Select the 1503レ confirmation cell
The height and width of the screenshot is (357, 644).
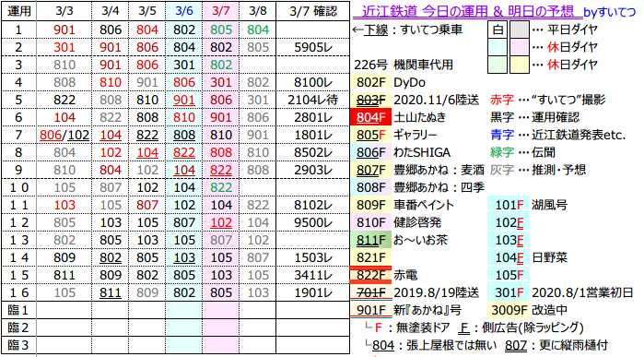click(x=313, y=258)
